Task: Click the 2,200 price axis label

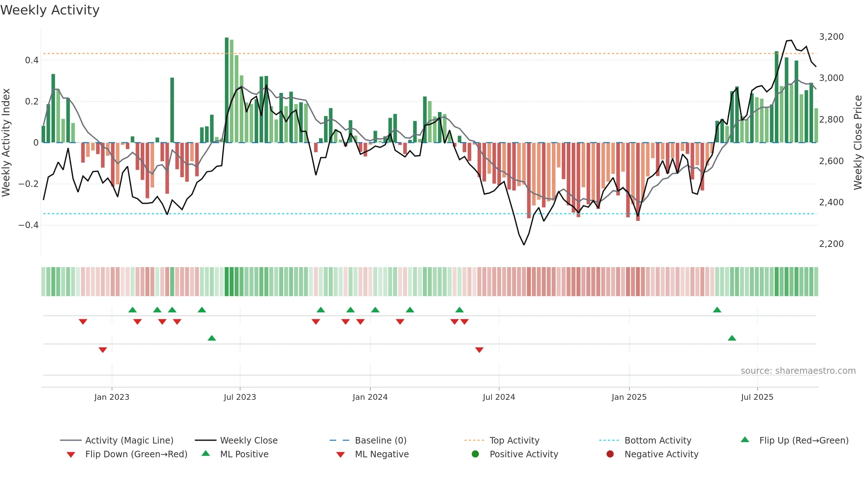Action: click(x=831, y=244)
